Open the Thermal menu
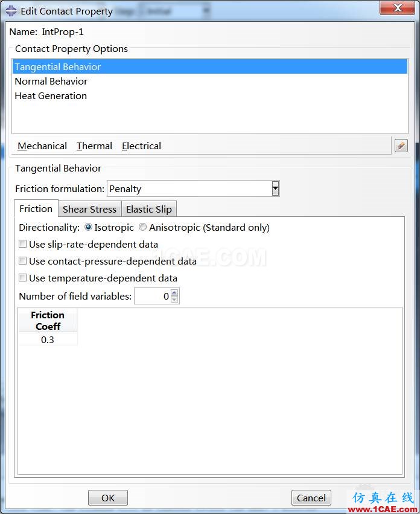420x514 pixels. pyautogui.click(x=94, y=146)
